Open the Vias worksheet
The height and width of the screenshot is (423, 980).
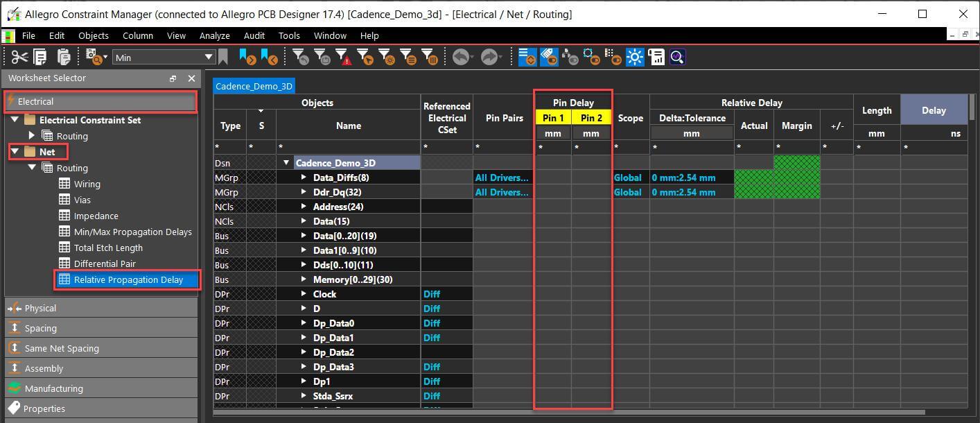(82, 200)
